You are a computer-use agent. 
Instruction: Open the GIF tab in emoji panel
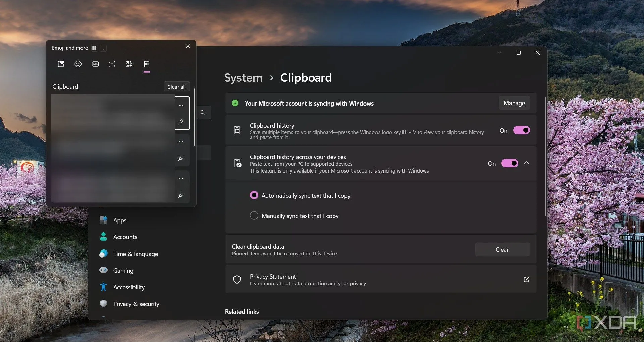95,64
